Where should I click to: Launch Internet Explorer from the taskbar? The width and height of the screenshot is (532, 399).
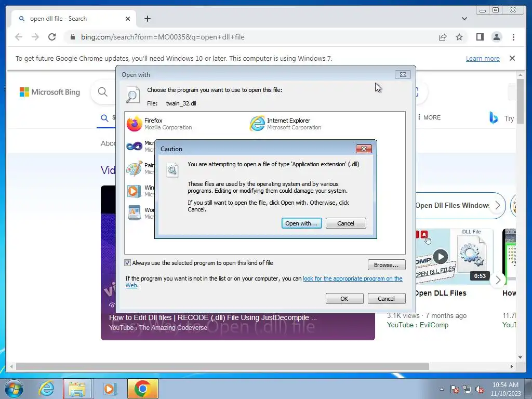46,389
